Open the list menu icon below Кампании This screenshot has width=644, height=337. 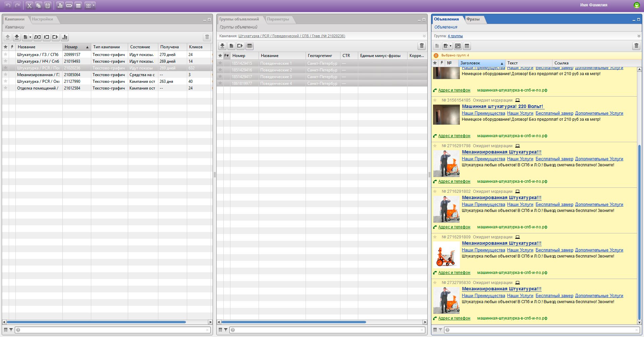[6, 330]
